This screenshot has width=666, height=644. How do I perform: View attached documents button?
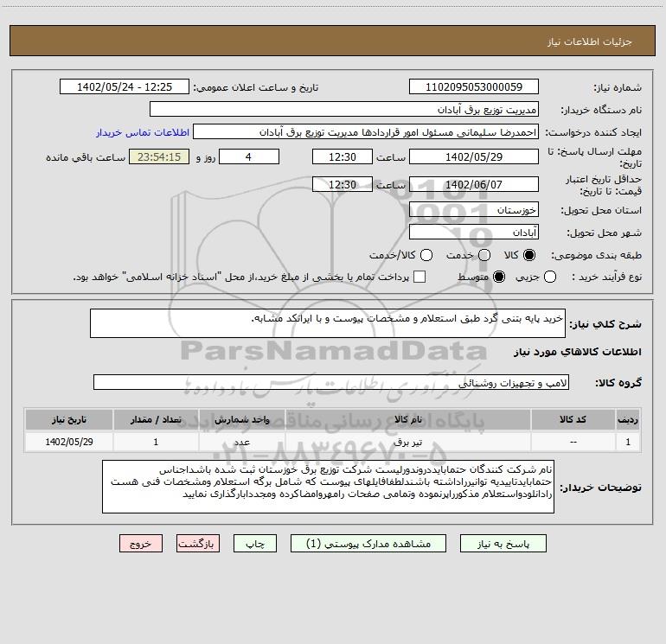pos(368,544)
